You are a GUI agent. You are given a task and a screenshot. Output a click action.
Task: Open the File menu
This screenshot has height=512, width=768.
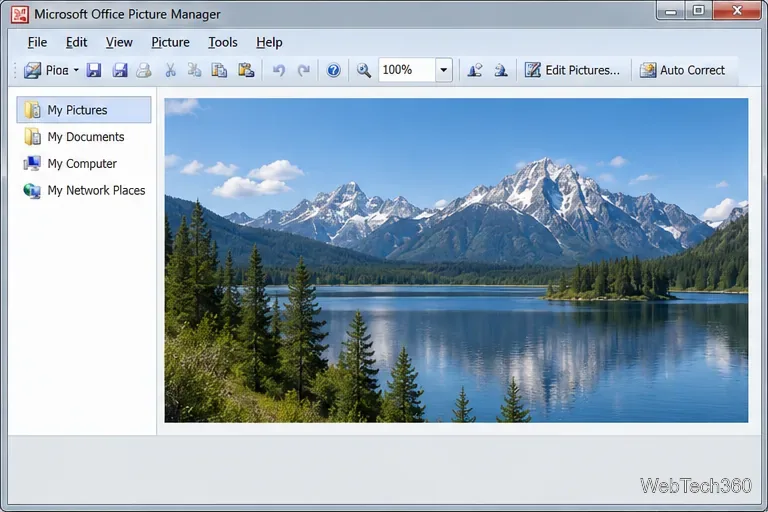pos(37,43)
